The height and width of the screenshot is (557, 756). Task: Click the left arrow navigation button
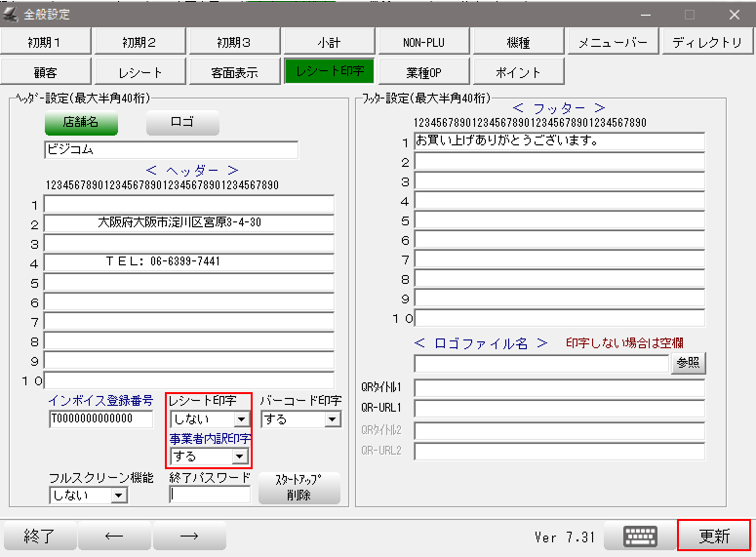tap(114, 537)
